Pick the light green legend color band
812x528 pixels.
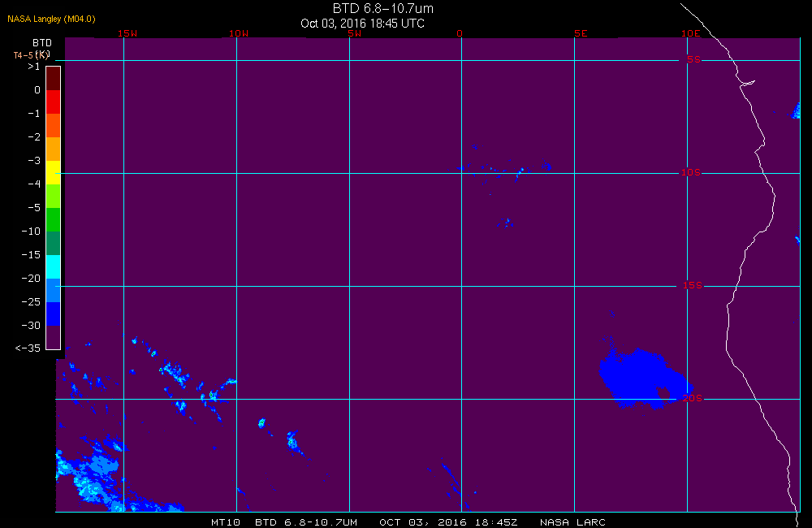coord(54,196)
